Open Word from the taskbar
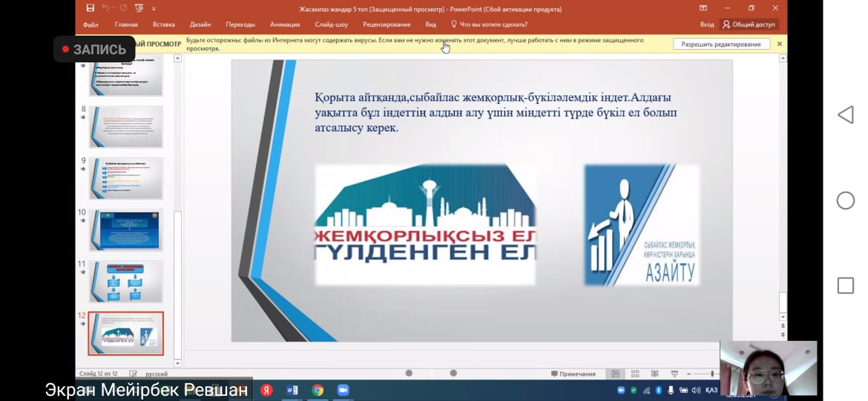868x401 pixels. point(292,390)
